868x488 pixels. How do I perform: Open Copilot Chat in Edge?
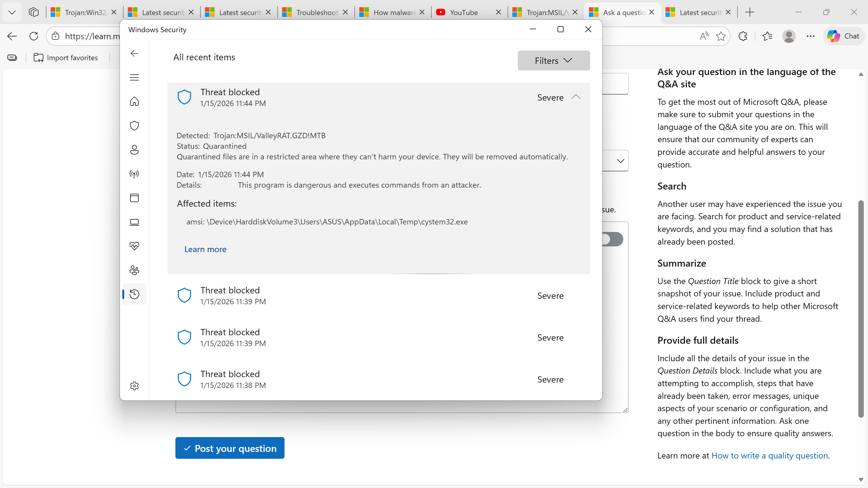coord(842,36)
